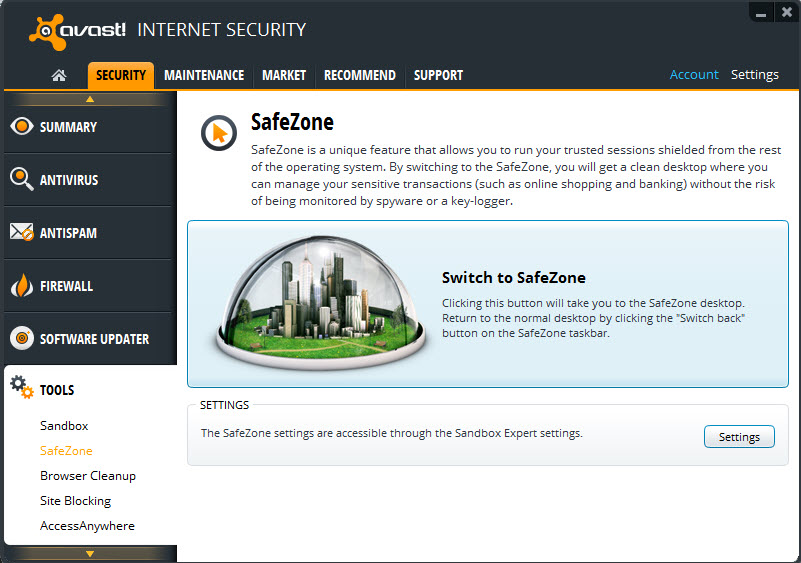801x563 pixels.
Task: Click the SETTINGS group label
Action: pos(224,405)
